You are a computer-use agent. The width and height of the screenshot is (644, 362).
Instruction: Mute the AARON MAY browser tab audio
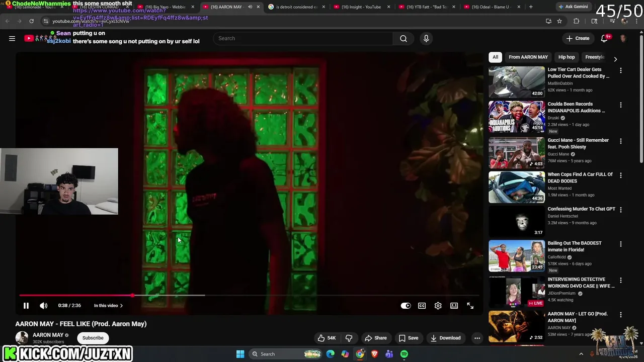click(x=250, y=7)
